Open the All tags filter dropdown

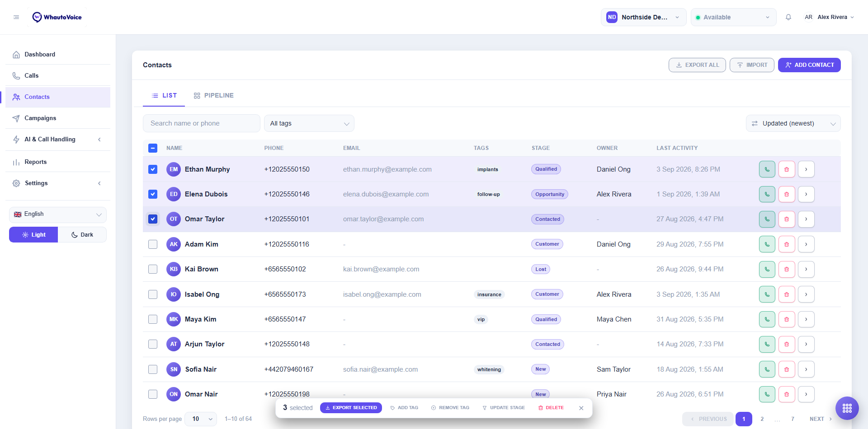coord(309,123)
